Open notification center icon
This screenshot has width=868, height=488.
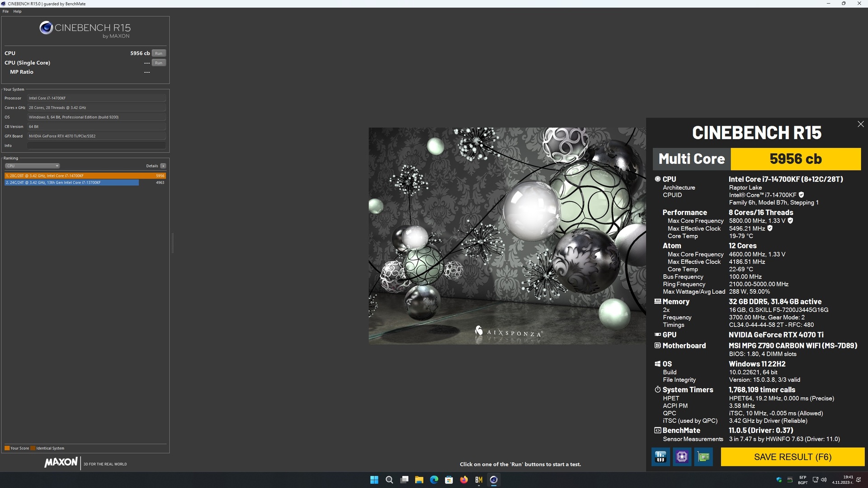(x=859, y=480)
